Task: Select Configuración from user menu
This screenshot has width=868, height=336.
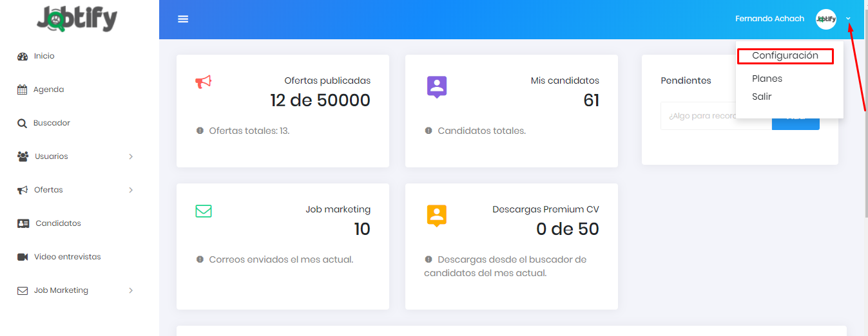Action: pyautogui.click(x=785, y=56)
